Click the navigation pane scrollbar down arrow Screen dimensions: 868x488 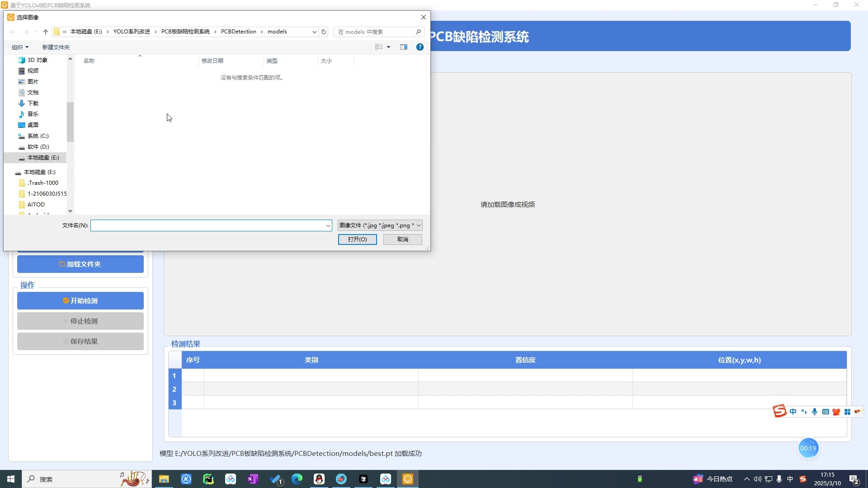point(70,211)
